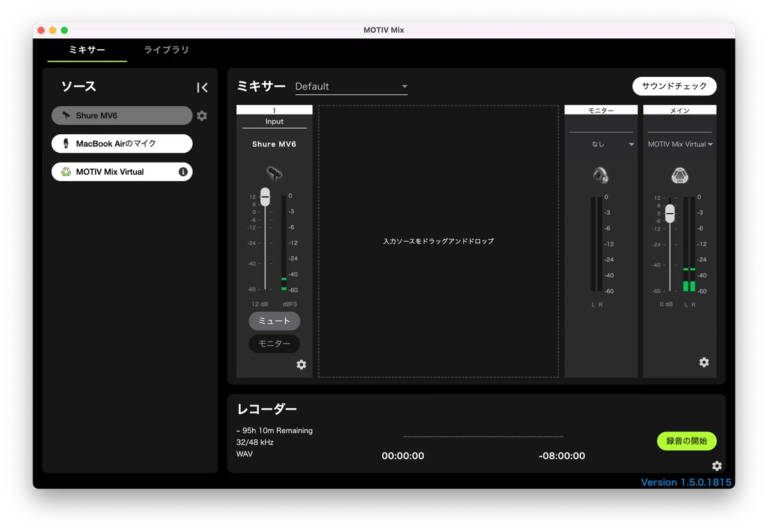The width and height of the screenshot is (768, 532).
Task: Click the 0 dB value under メイン fader
Action: click(666, 304)
